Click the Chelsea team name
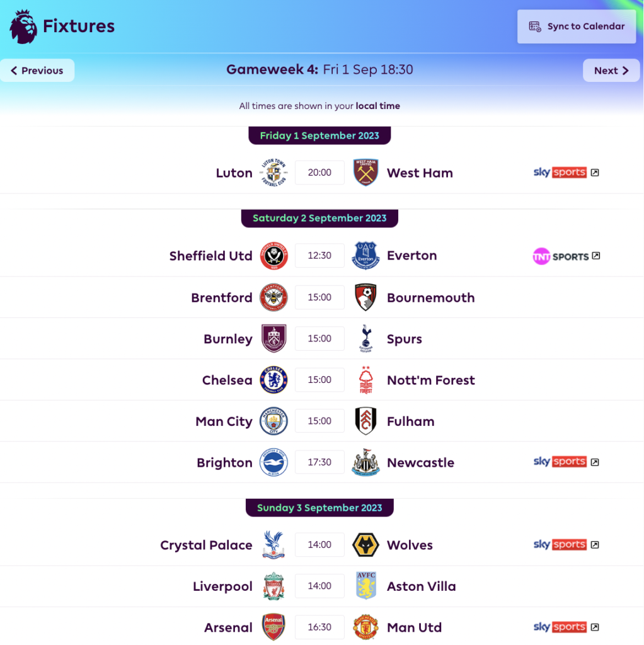Viewport: 644px width, 645px height. (227, 380)
